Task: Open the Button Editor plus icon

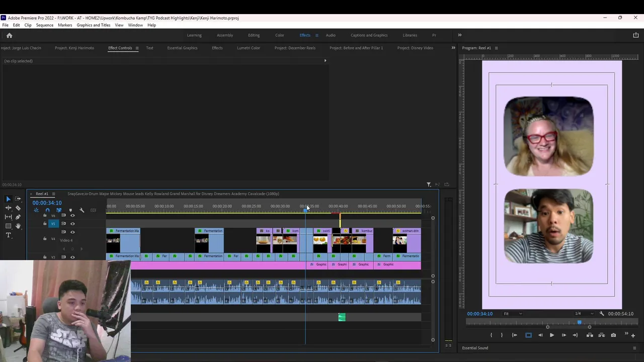Action: pyautogui.click(x=633, y=336)
